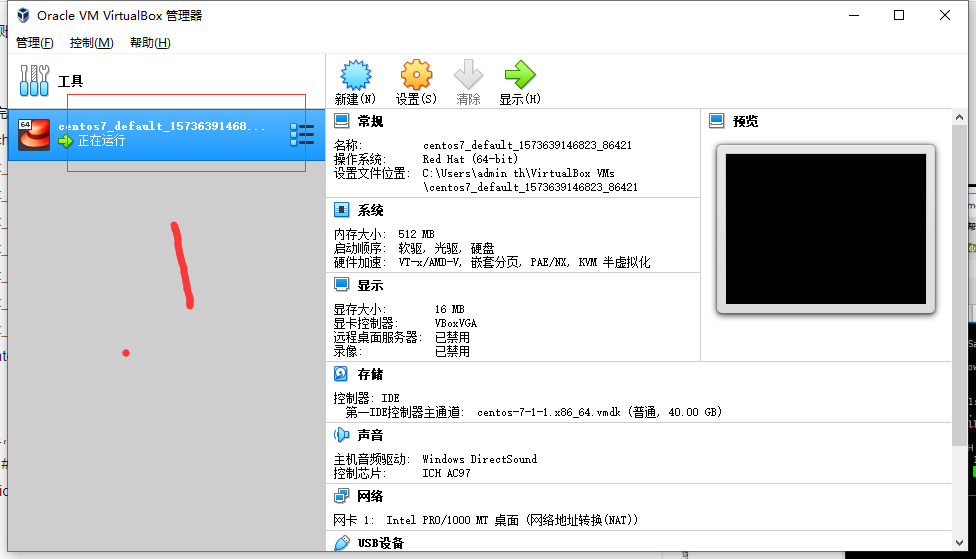
Task: Click the VM name centos7_default_1573639146823_86421
Action: (x=527, y=145)
